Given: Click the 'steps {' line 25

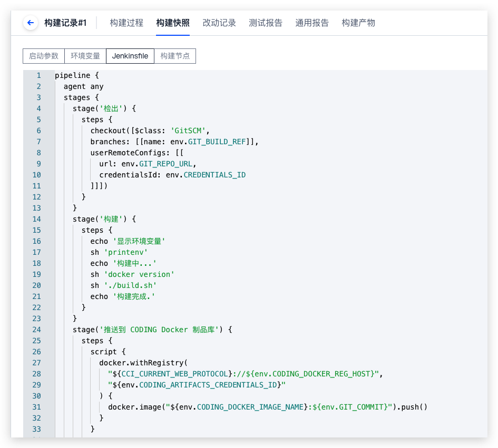Looking at the screenshot, I should click(97, 341).
